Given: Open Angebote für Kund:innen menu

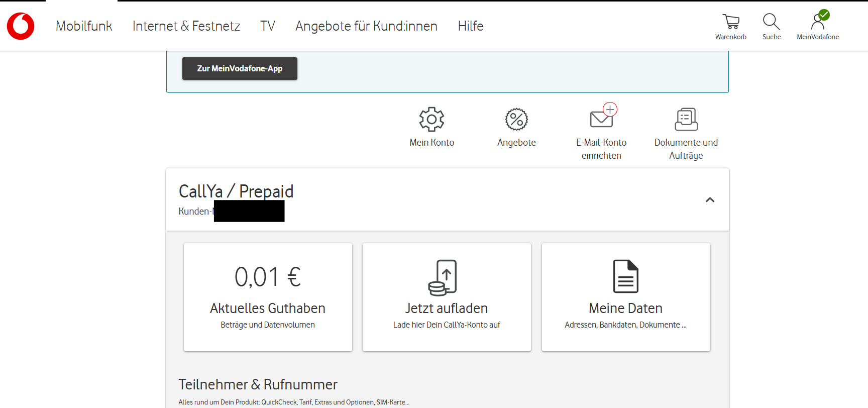Looking at the screenshot, I should pos(366,26).
